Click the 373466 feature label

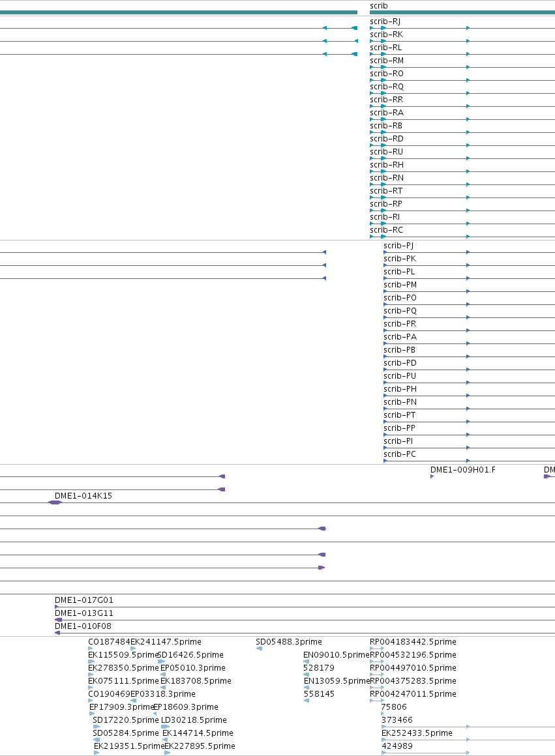pyautogui.click(x=397, y=720)
